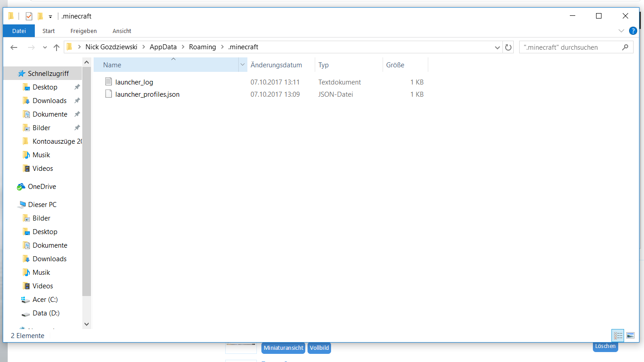Open the Datei menu tab
The height and width of the screenshot is (362, 644).
tap(19, 31)
